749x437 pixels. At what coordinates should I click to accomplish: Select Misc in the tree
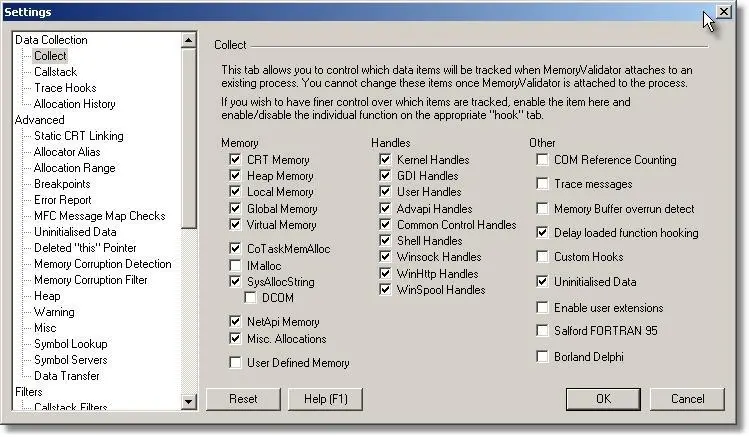pos(45,328)
